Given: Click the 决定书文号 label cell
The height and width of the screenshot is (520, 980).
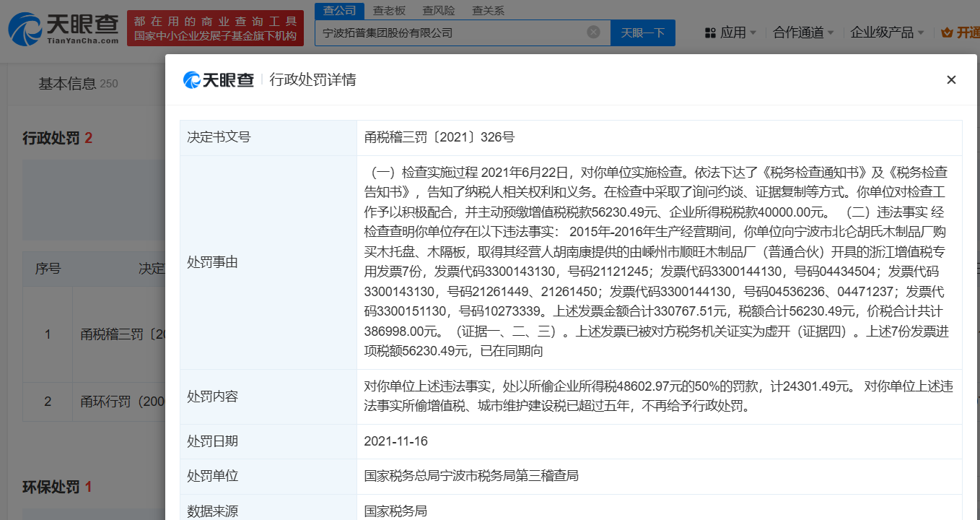Looking at the screenshot, I should (x=268, y=137).
